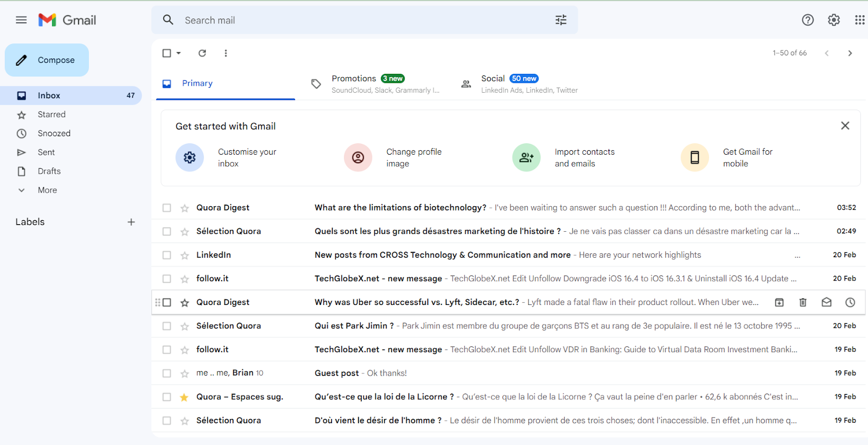Mark the Uber vs. Lyft email as read
This screenshot has width=868, height=445.
coord(826,302)
